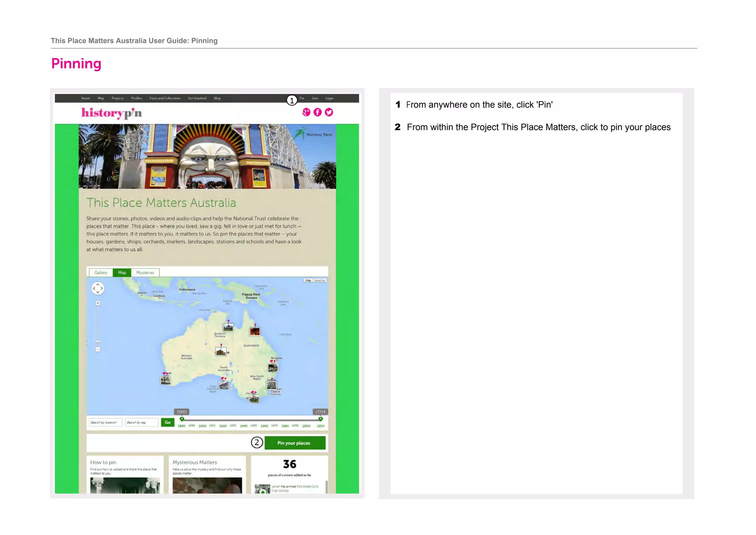
Task: Open Blog in the top navigation
Action: (x=217, y=98)
